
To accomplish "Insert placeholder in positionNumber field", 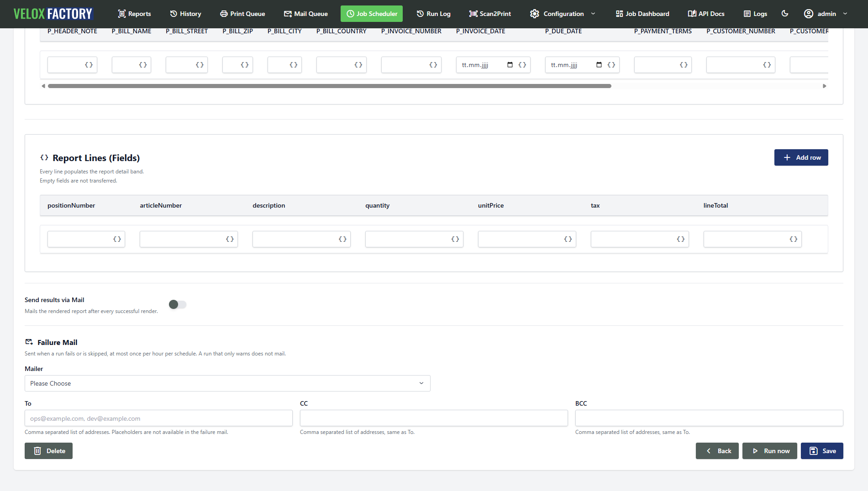I will tap(117, 239).
